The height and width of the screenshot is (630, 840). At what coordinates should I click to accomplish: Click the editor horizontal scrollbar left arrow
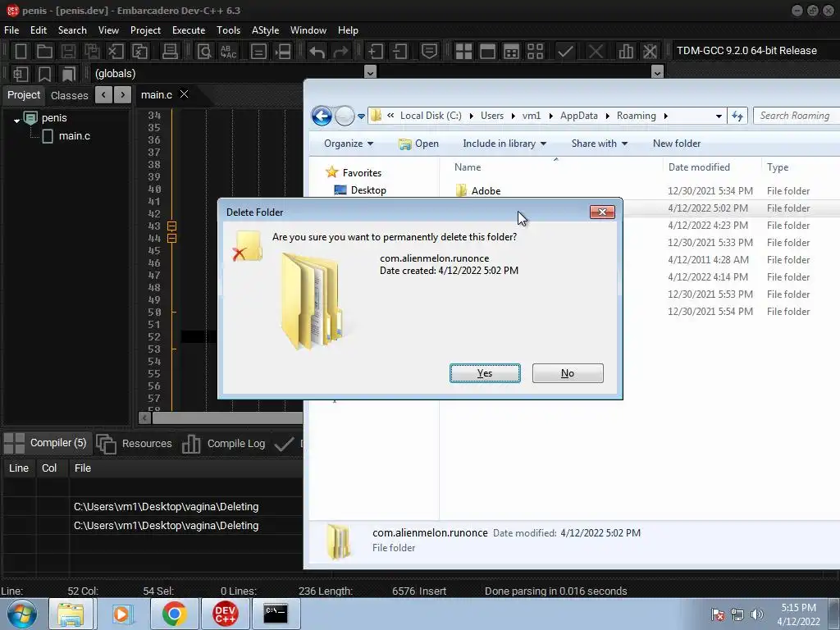pyautogui.click(x=144, y=418)
